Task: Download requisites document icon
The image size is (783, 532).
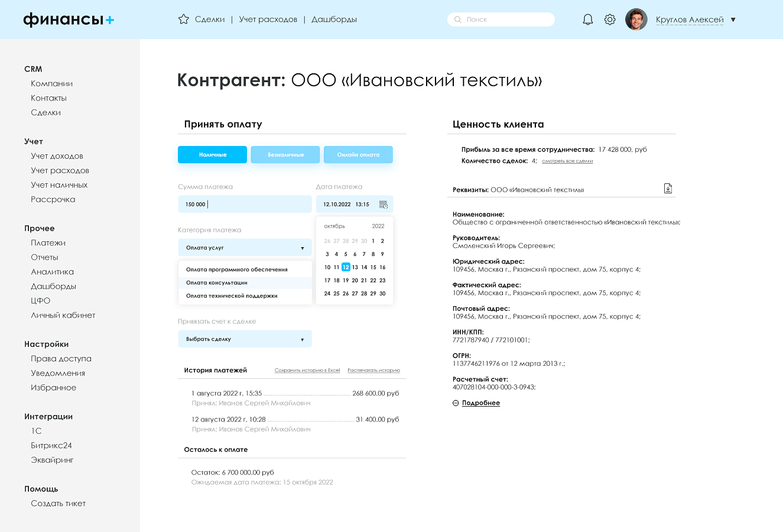Action: tap(668, 189)
